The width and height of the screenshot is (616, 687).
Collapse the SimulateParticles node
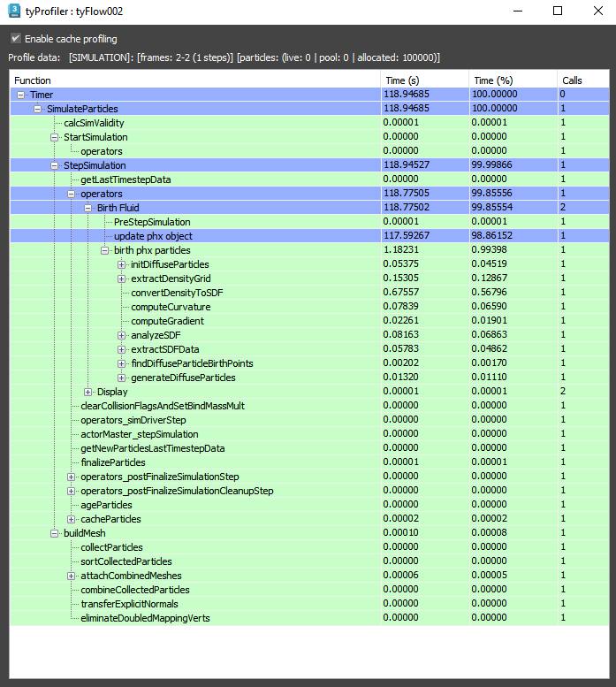click(38, 109)
